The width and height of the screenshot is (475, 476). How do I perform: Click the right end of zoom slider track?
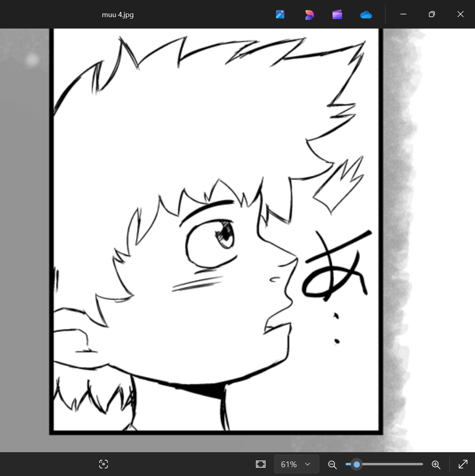pyautogui.click(x=421, y=464)
